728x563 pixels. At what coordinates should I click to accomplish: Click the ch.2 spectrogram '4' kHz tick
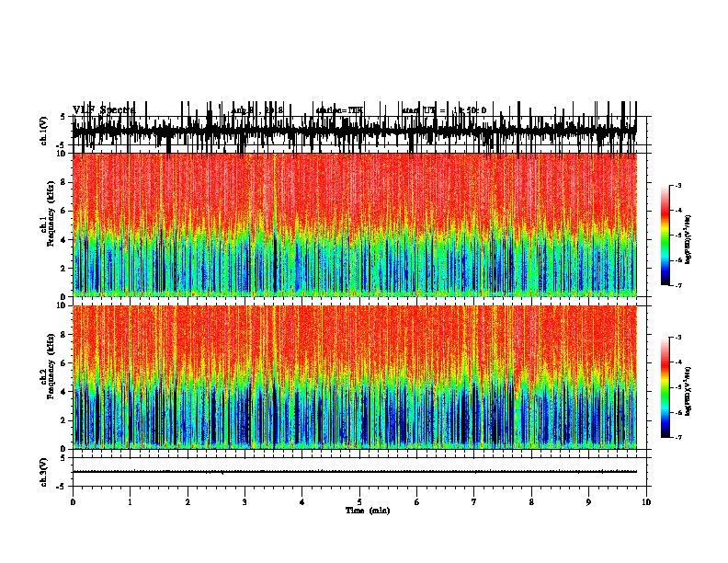[63, 392]
